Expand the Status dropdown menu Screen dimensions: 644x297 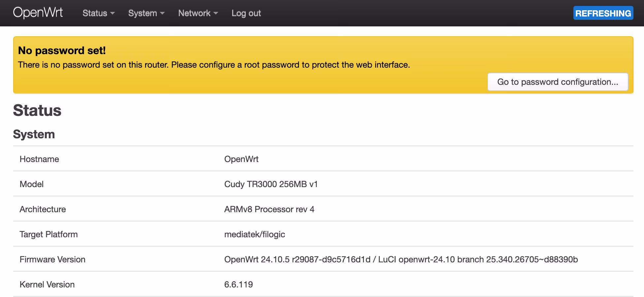pos(98,13)
